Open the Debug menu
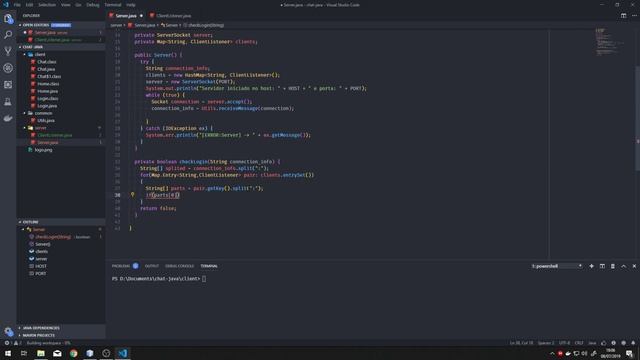Screen dimensions: 640x360 click(x=93, y=5)
